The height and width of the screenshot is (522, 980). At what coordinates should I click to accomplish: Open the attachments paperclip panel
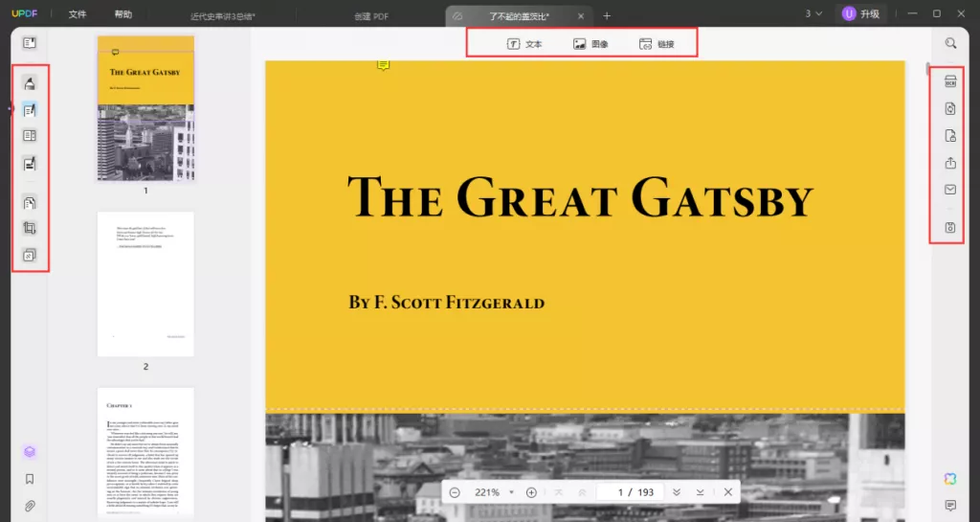[x=30, y=505]
